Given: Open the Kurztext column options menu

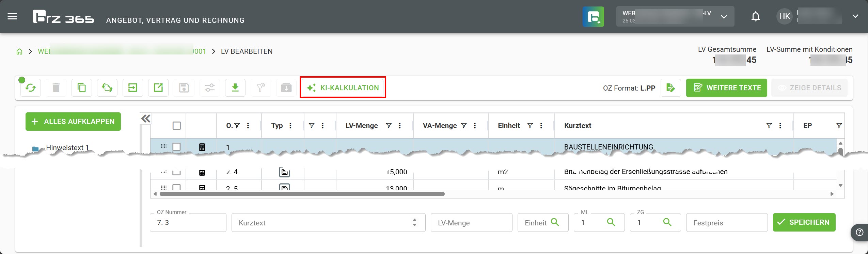Looking at the screenshot, I should point(780,126).
